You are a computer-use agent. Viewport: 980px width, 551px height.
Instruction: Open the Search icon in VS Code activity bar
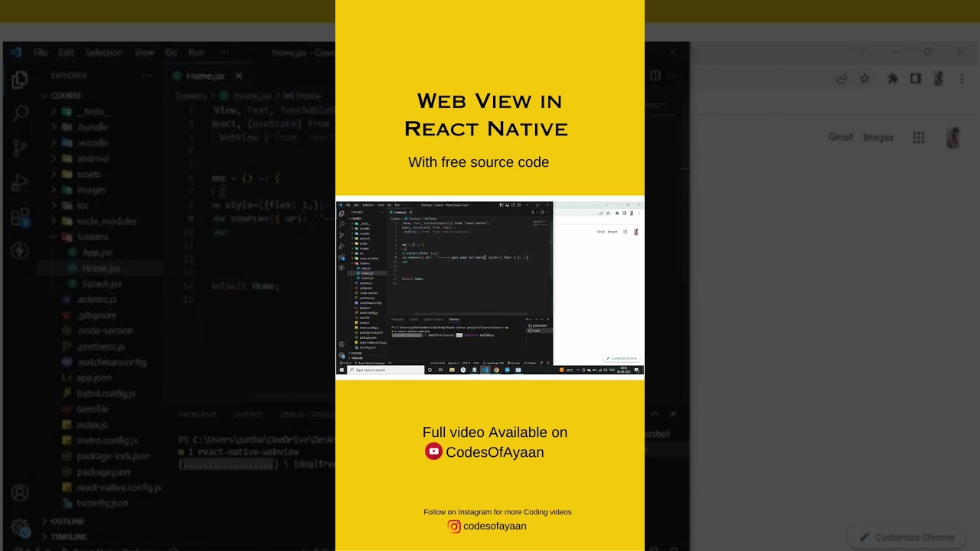tap(341, 224)
